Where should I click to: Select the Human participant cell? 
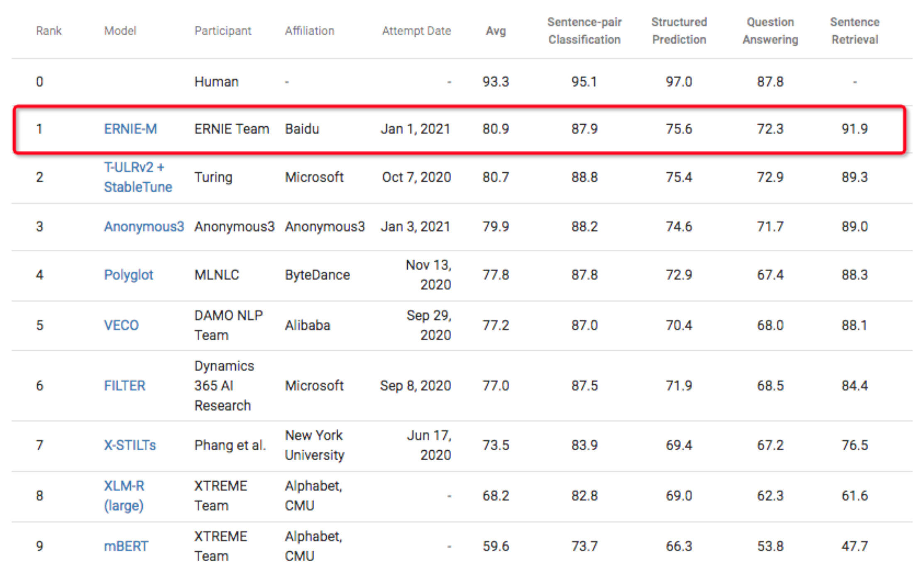[x=216, y=81]
